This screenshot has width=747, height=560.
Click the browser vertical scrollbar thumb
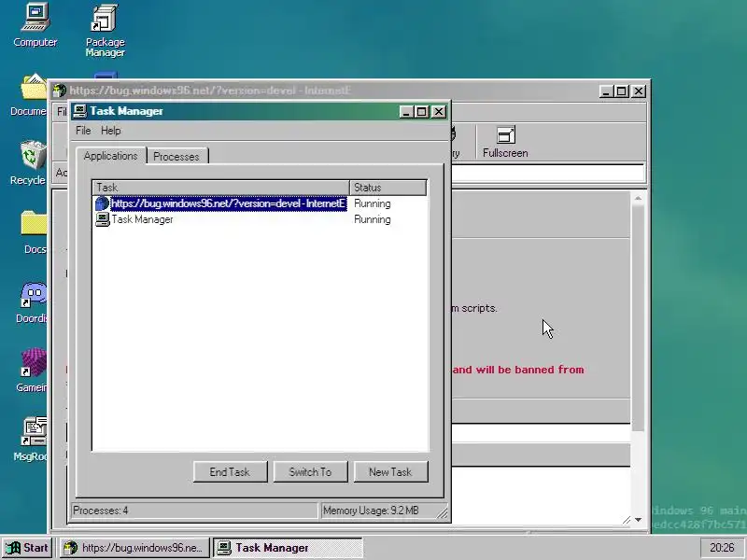[638, 318]
